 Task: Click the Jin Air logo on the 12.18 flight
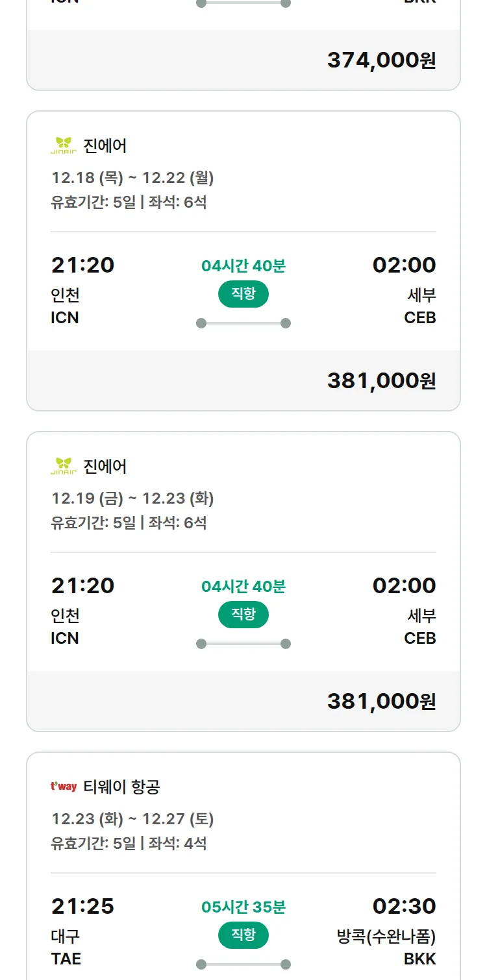click(64, 145)
